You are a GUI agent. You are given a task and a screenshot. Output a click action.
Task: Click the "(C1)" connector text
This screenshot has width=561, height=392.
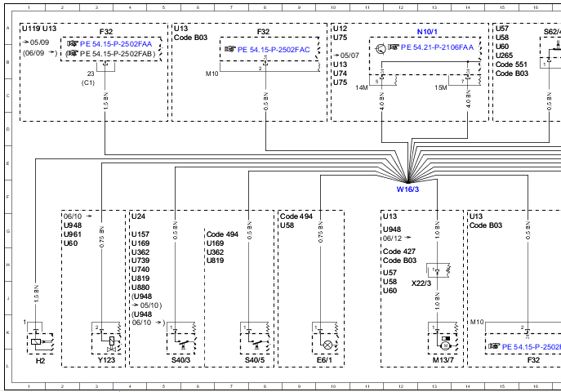click(88, 83)
